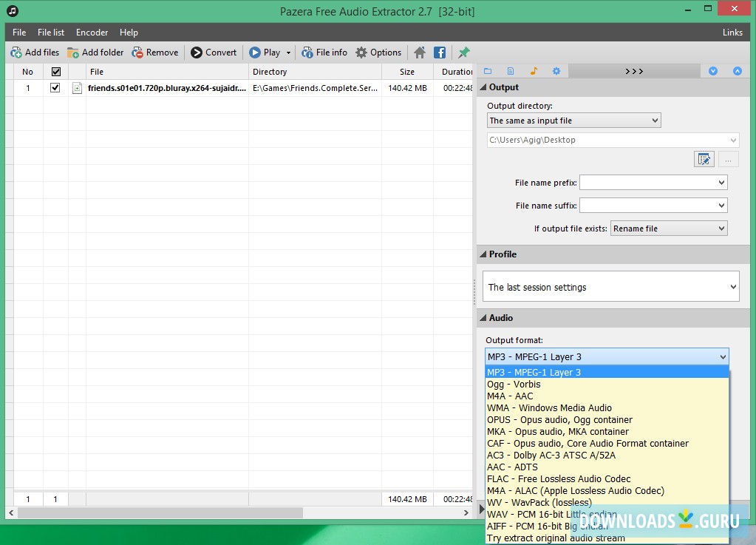Open the home page house icon
756x545 pixels.
[x=420, y=53]
